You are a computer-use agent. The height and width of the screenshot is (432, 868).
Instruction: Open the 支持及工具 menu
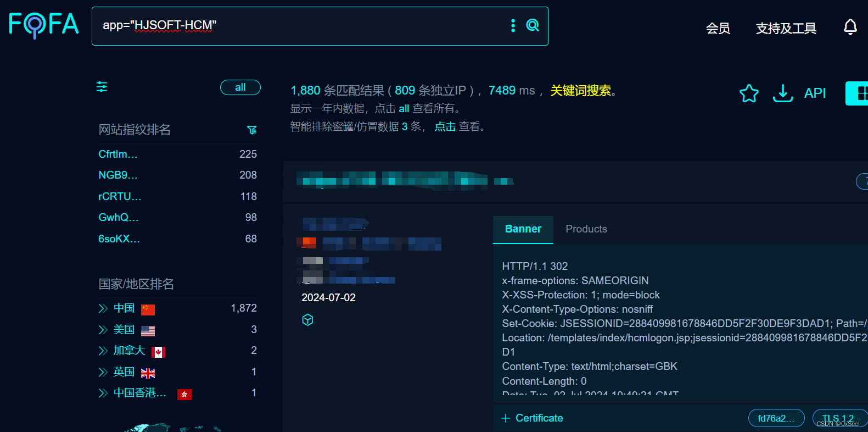click(786, 28)
